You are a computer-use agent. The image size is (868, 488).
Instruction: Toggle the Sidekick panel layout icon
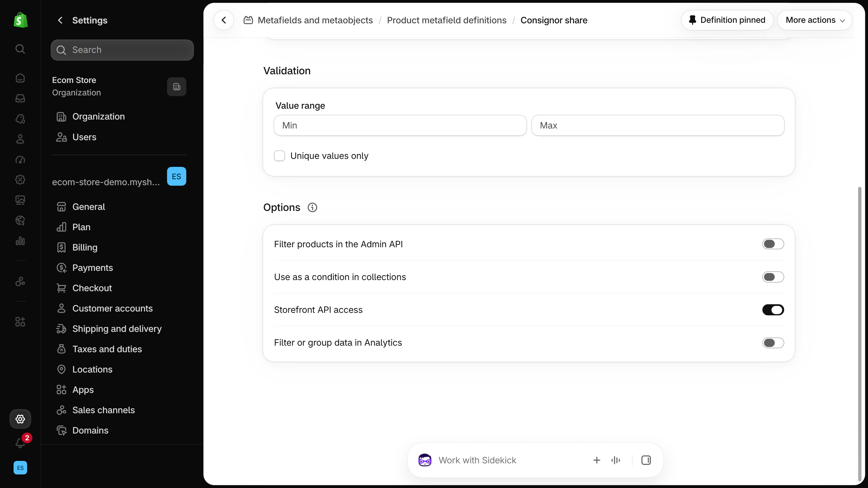646,460
